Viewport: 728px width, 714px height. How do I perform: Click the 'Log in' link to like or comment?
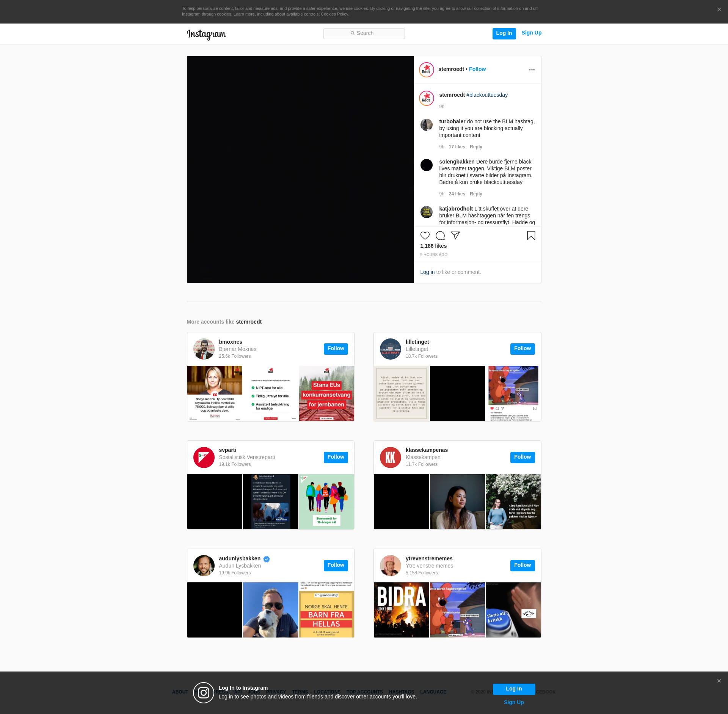pos(427,272)
